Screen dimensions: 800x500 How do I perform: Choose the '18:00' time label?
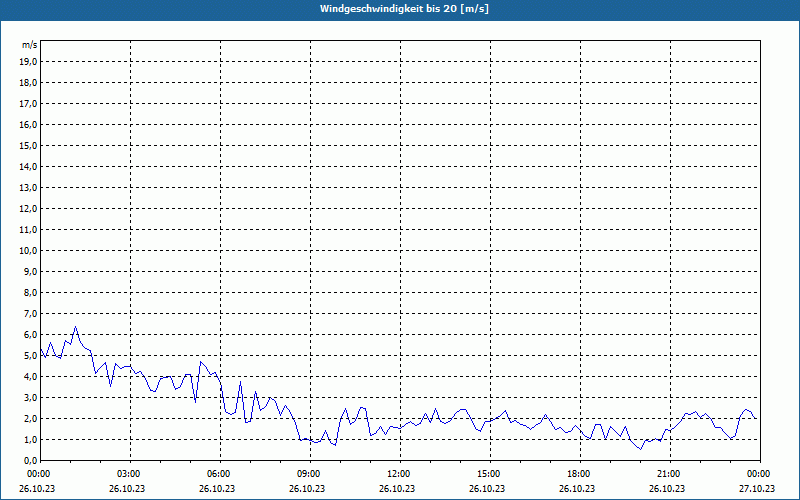click(580, 474)
